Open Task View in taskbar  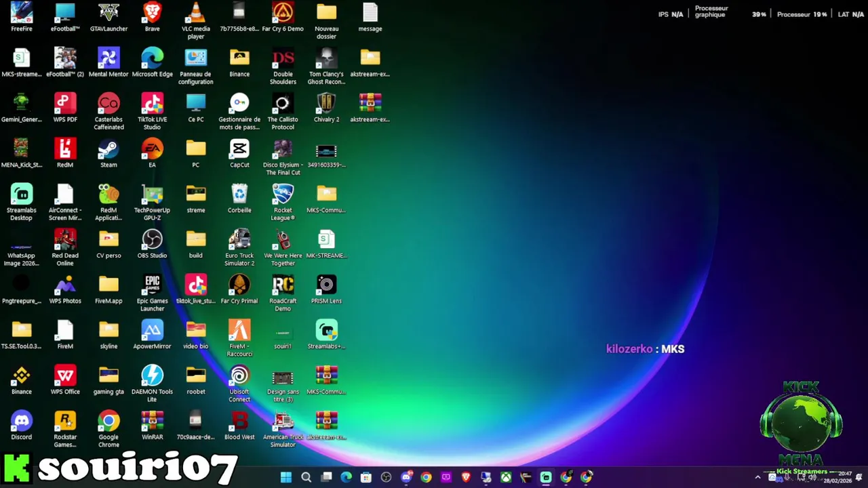[326, 477]
